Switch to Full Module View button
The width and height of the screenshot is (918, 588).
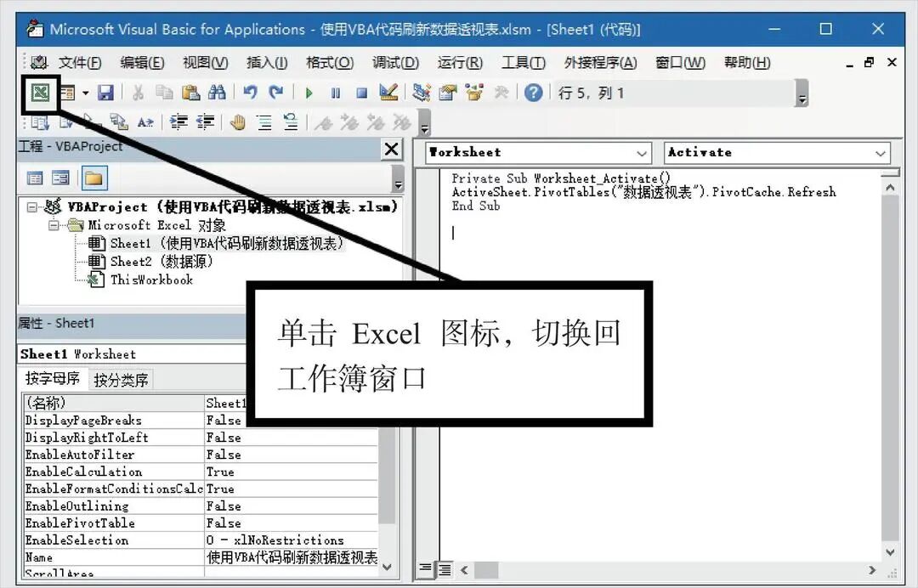[445, 568]
